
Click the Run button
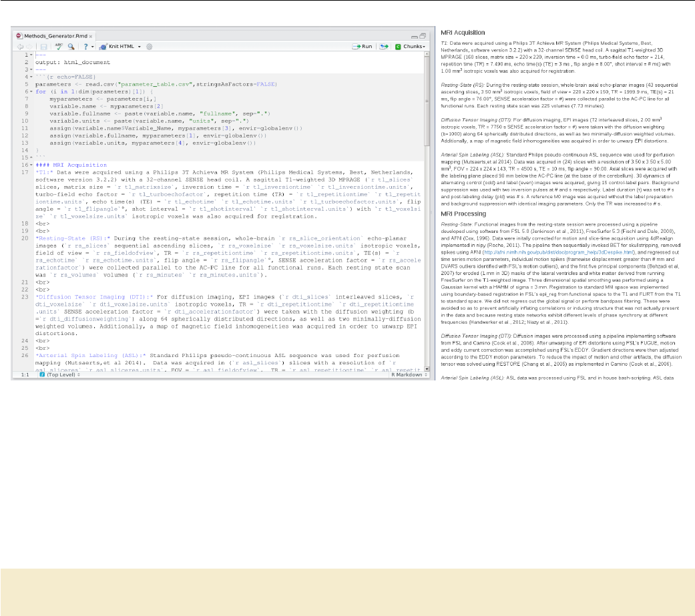[362, 47]
